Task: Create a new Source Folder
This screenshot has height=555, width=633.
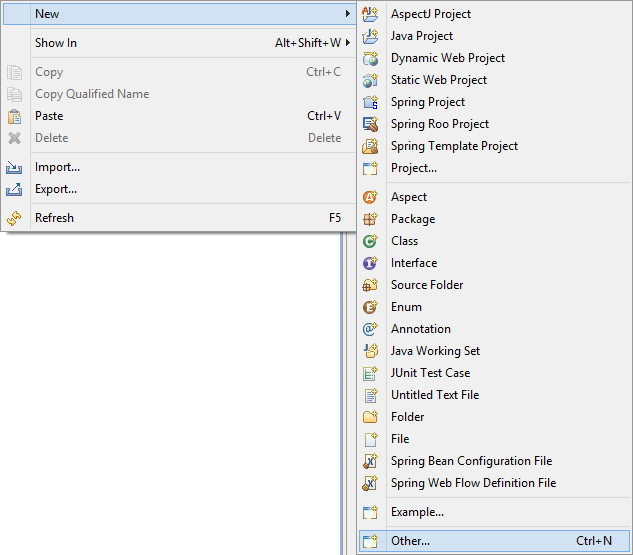Action: coord(494,285)
